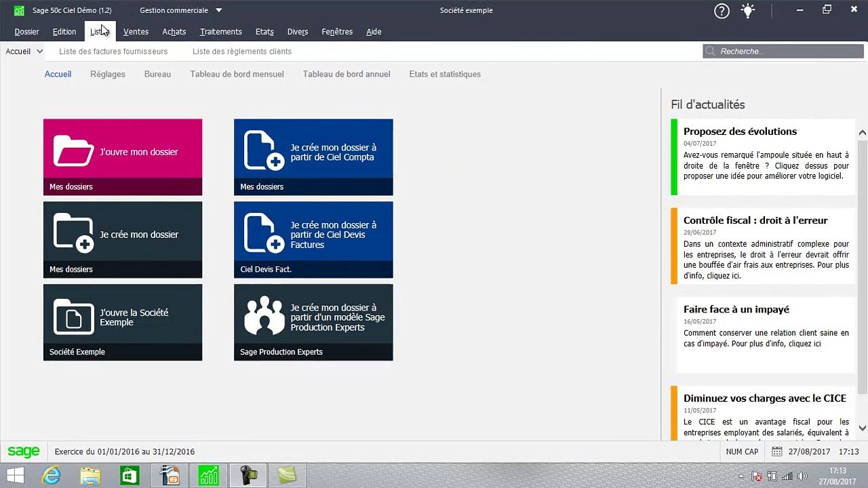Switch to the Bureau tab
This screenshot has width=868, height=488.
coord(157,75)
